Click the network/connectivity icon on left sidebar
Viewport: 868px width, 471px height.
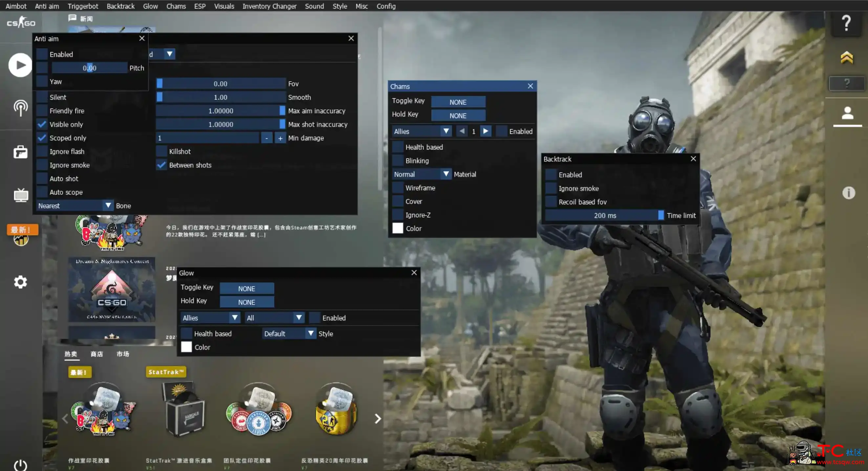tap(20, 107)
